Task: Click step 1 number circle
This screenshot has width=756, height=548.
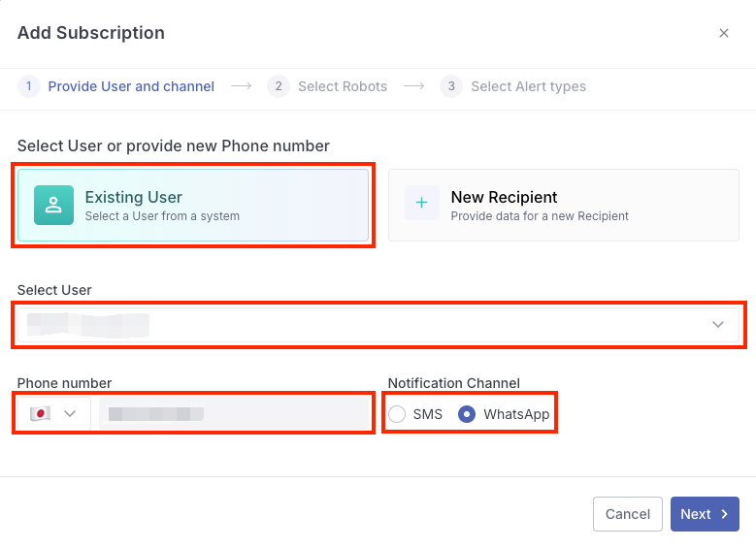Action: pyautogui.click(x=29, y=86)
